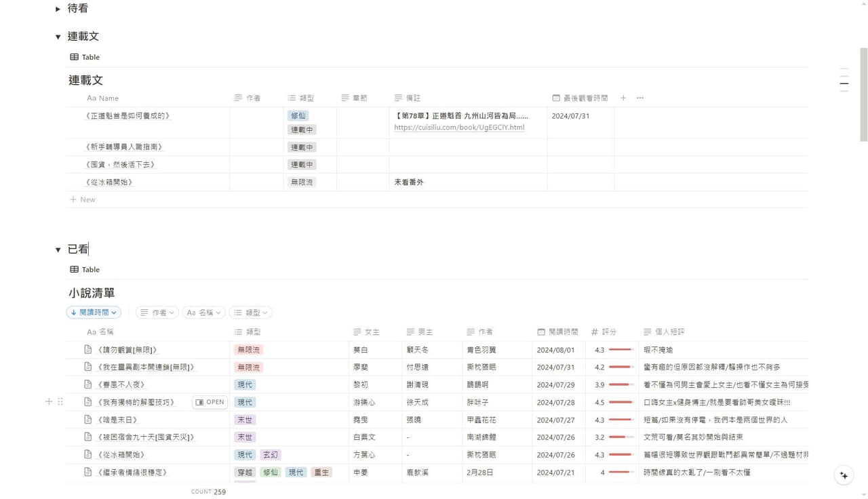Collapse the 連載文 toggle section
Screen dimensions: 868x499
point(58,37)
